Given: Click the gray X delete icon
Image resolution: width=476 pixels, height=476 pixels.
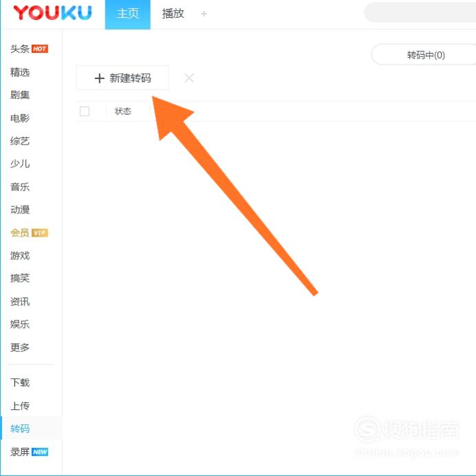Looking at the screenshot, I should (x=189, y=78).
